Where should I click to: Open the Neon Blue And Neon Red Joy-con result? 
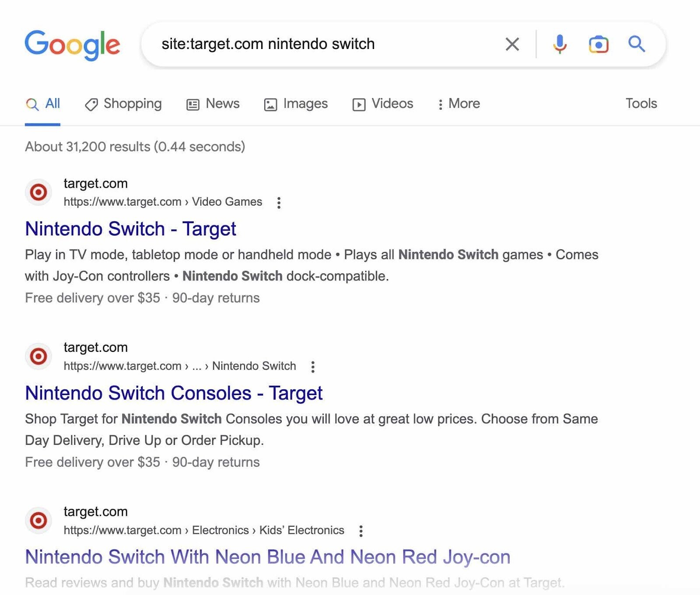(268, 557)
